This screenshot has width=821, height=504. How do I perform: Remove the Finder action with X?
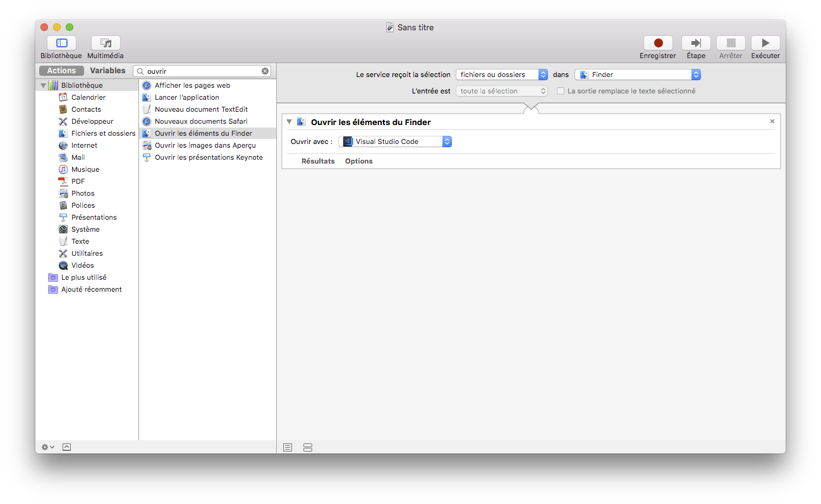(772, 121)
